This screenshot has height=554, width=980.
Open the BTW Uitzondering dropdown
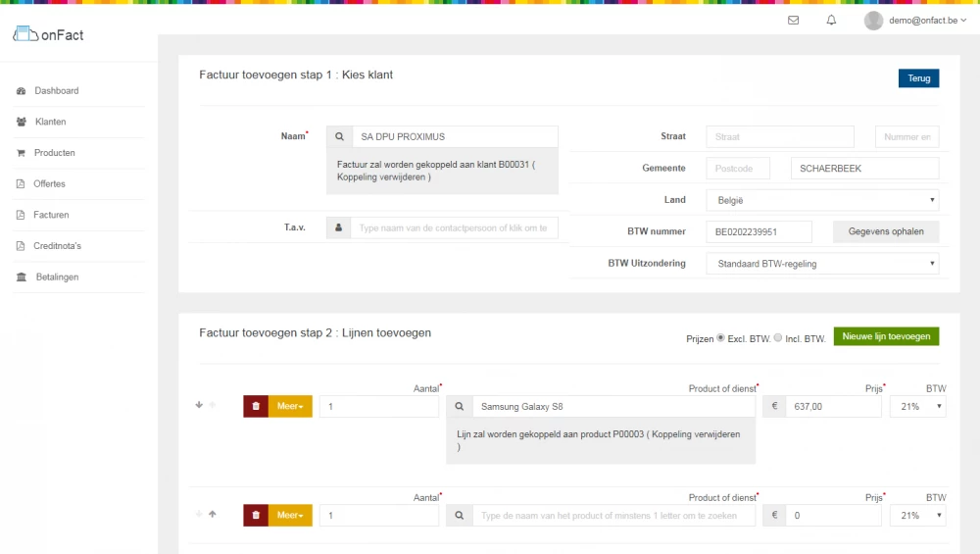(x=821, y=263)
